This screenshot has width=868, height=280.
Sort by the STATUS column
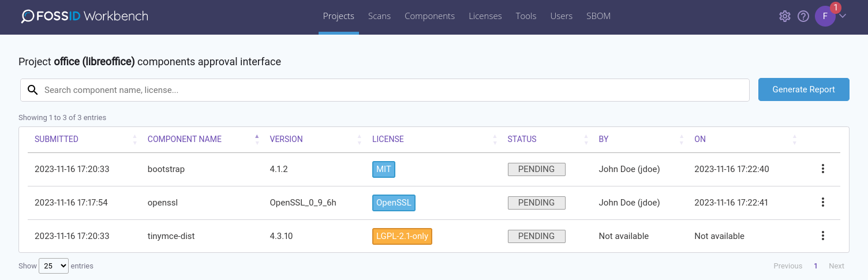pos(522,139)
